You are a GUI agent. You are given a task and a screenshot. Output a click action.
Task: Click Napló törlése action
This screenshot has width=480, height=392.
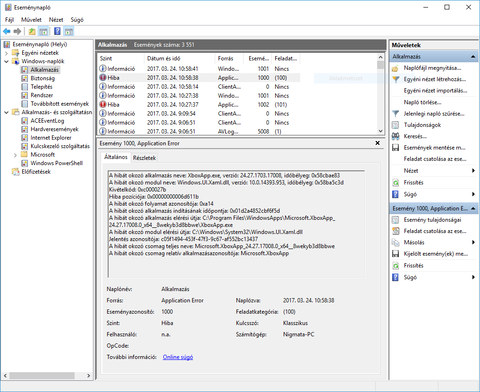coord(422,102)
